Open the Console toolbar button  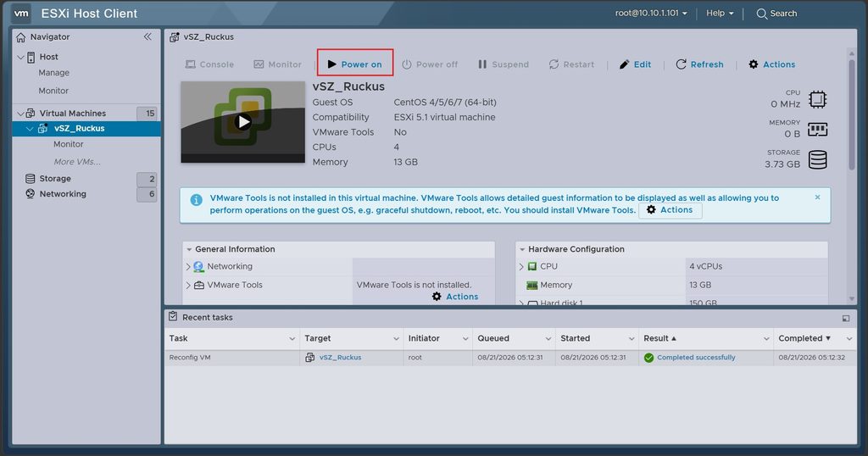pyautogui.click(x=209, y=64)
